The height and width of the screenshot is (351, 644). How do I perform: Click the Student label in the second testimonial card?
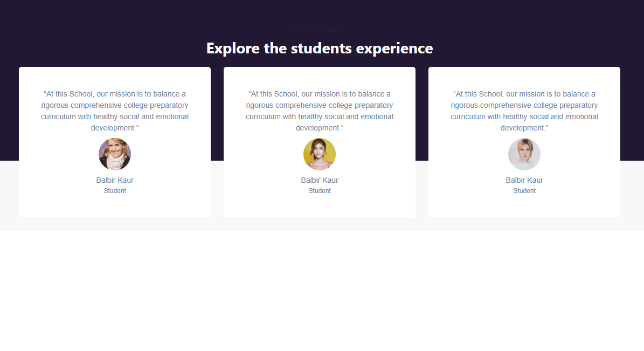tap(320, 191)
